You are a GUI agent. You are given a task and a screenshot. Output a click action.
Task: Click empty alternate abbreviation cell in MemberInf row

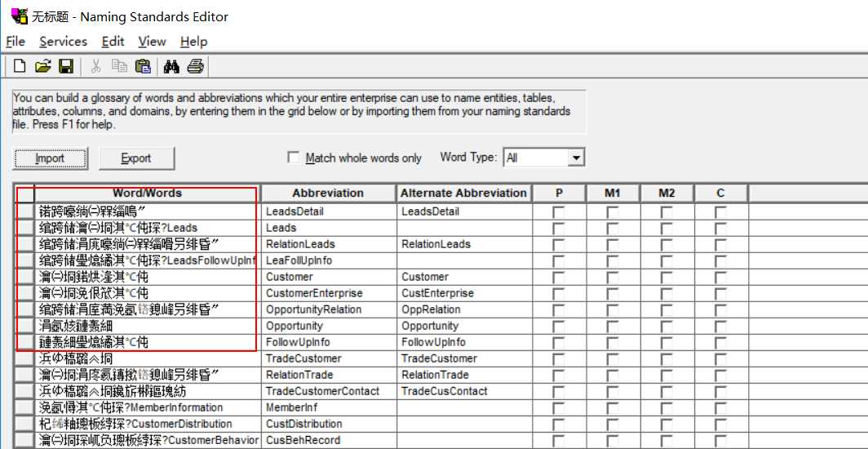464,408
